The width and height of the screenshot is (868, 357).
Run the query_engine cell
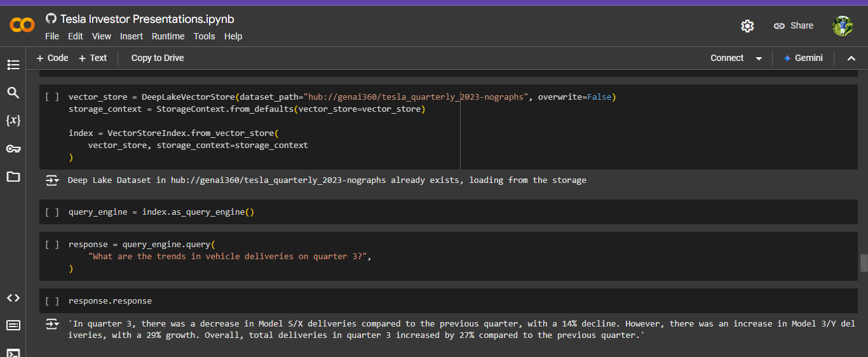coord(52,212)
